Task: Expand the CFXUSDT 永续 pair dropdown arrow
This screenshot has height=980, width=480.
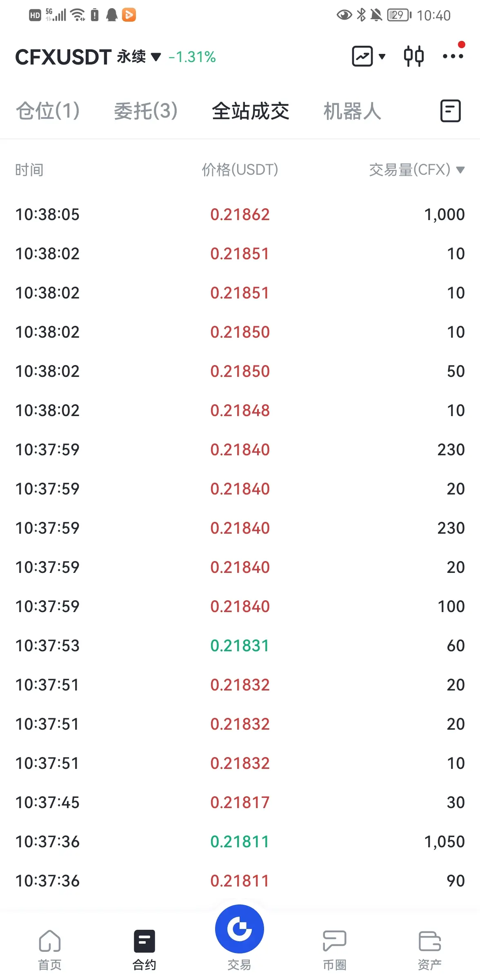Action: click(156, 57)
